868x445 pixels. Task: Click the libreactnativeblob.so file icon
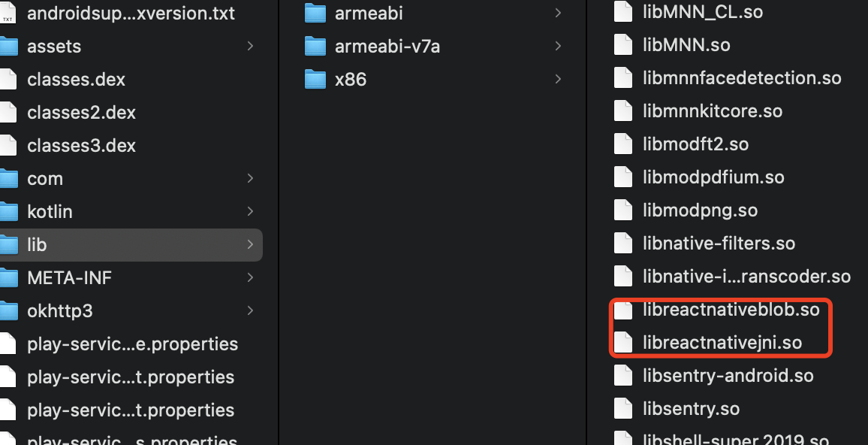coord(622,310)
